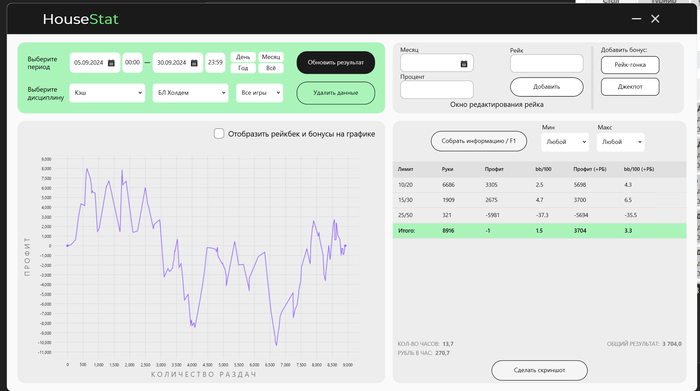The image size is (700, 391).
Task: Click the Процент input field
Action: pyautogui.click(x=437, y=90)
